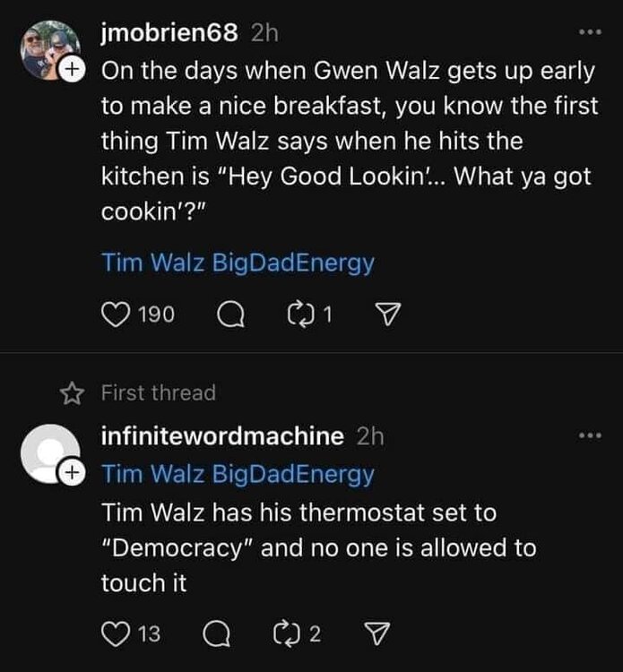The image size is (623, 672).
Task: Share jmobrien68's post with the send icon
Action: (x=385, y=314)
